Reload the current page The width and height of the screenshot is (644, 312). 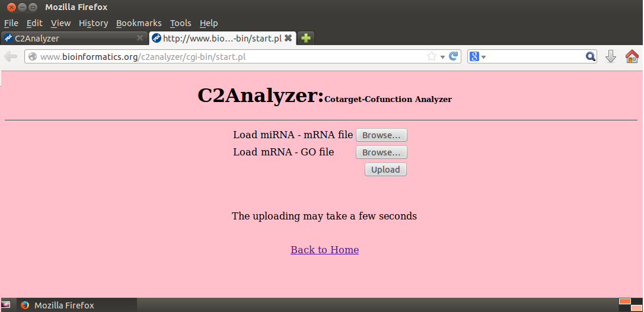tap(454, 56)
